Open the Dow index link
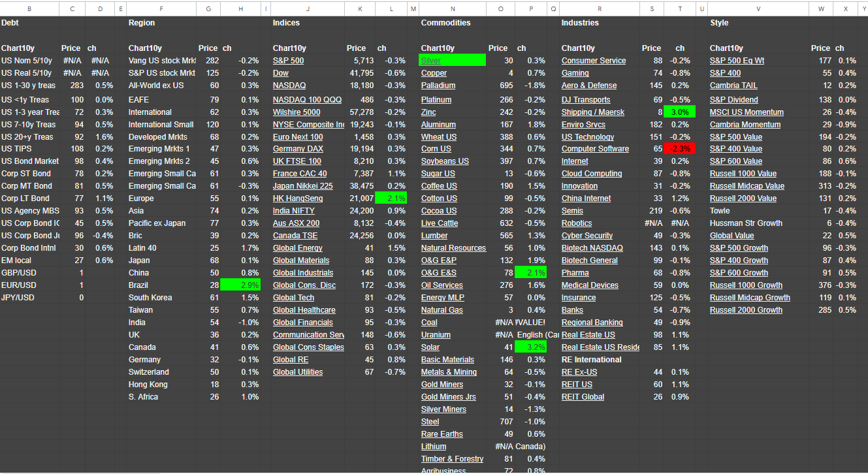The height and width of the screenshot is (474, 868). [280, 73]
